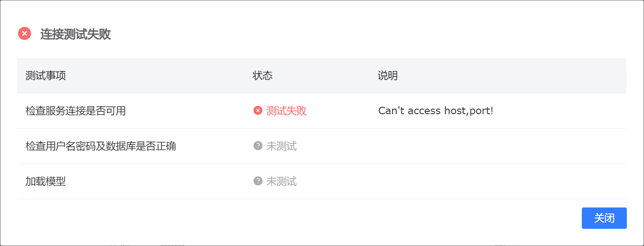Click the gray table header bar

click(x=322, y=76)
